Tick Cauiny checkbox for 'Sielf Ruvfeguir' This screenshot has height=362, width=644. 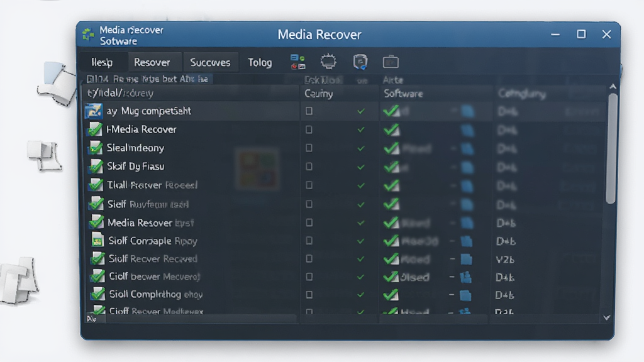(309, 204)
